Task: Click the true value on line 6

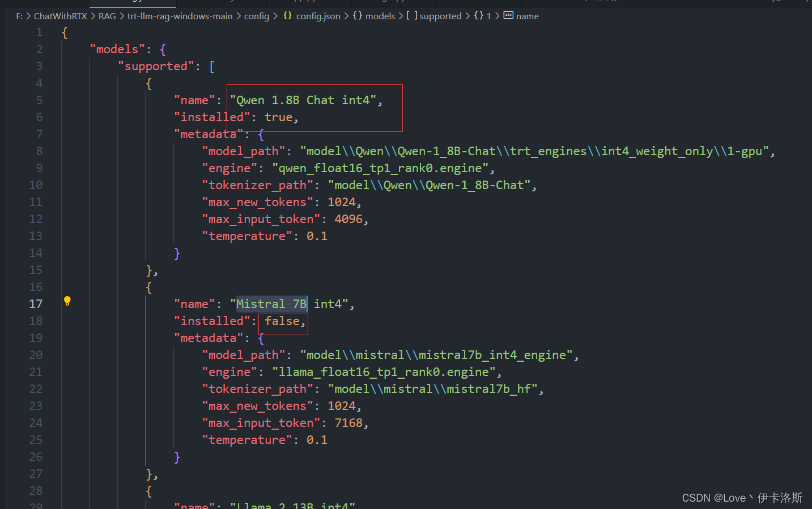Action: click(x=278, y=117)
